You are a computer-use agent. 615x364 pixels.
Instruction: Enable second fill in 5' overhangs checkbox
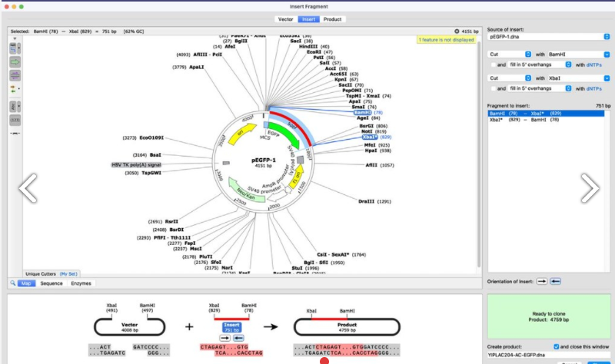(493, 88)
